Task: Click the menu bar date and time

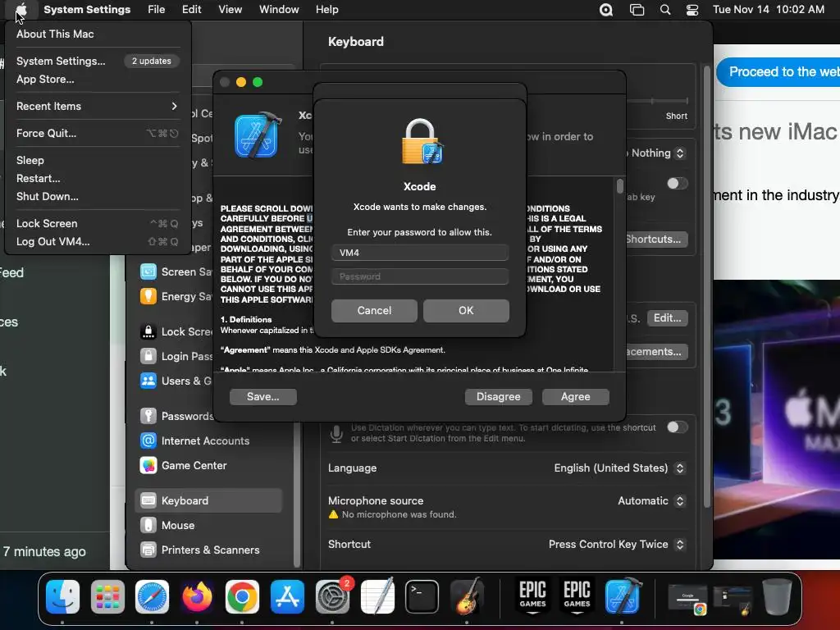Action: point(768,10)
